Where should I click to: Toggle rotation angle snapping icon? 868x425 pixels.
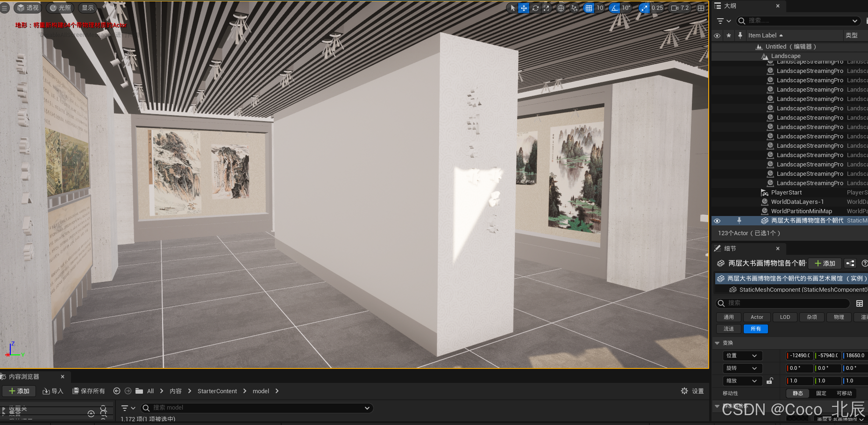pos(614,8)
